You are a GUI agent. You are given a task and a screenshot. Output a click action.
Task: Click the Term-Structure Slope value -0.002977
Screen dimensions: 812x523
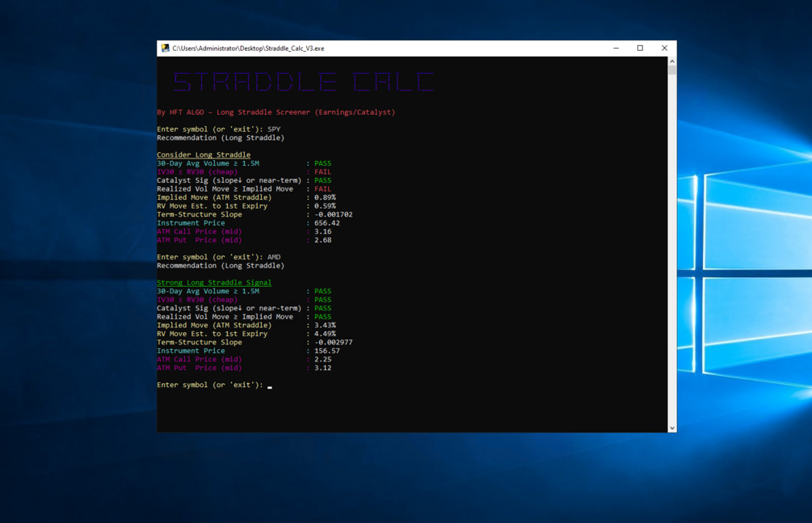pyautogui.click(x=334, y=343)
